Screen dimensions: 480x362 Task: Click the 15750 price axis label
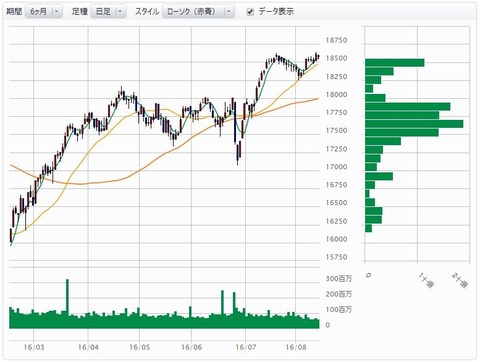(336, 257)
